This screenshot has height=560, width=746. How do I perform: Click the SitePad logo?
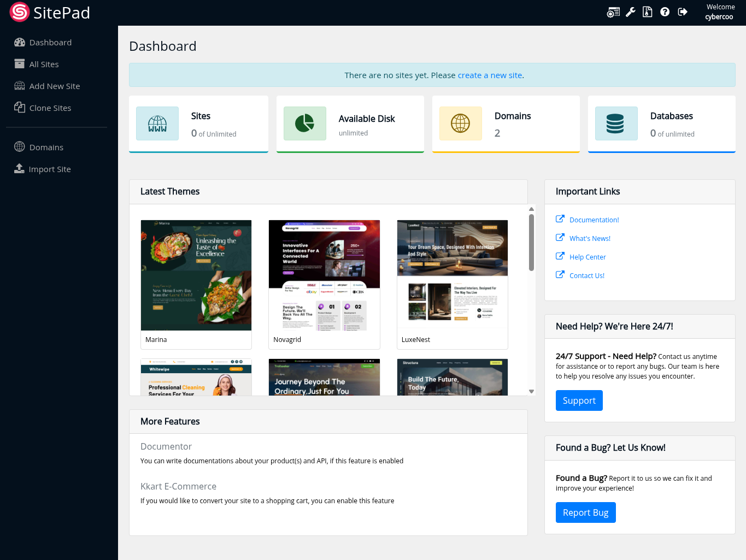(50, 13)
